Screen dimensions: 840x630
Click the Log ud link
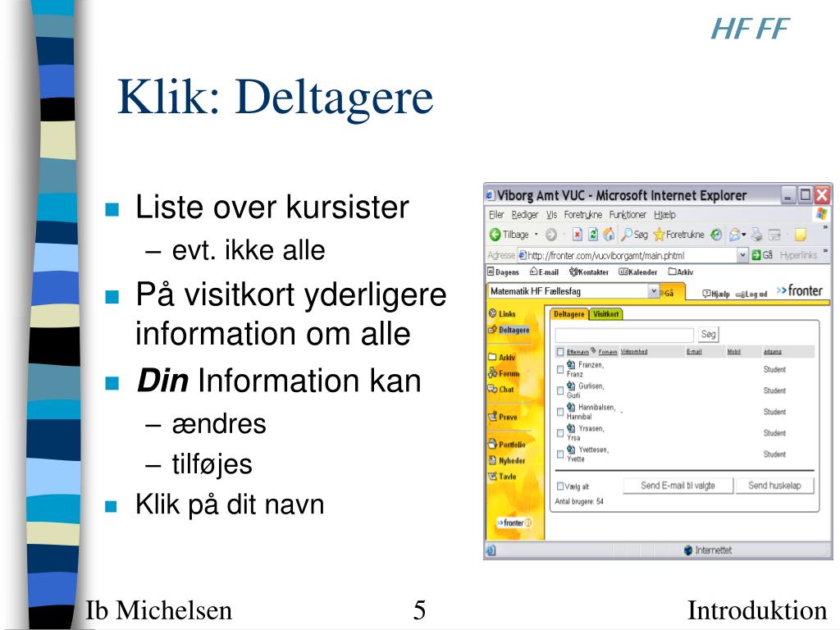coord(751,294)
